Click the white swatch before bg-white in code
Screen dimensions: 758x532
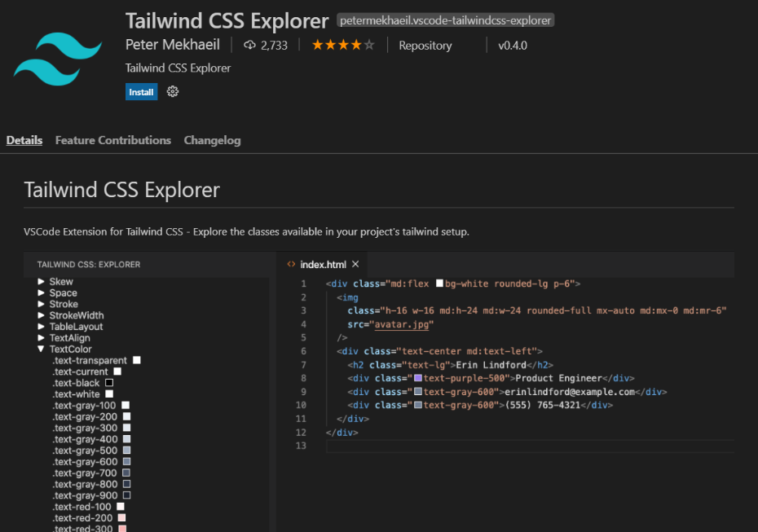point(439,284)
